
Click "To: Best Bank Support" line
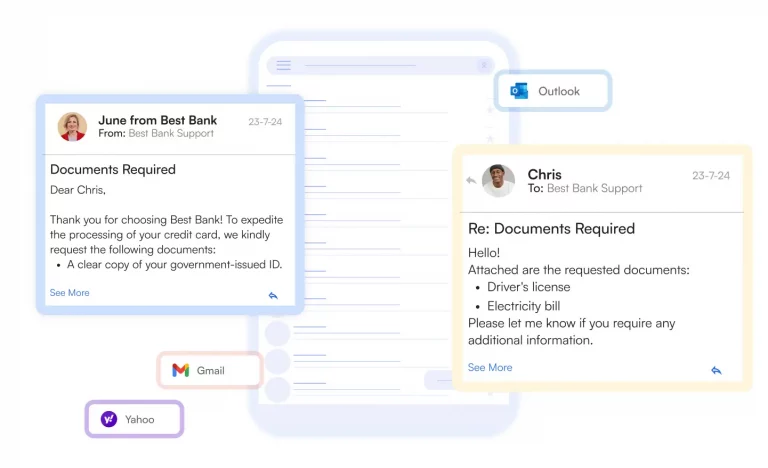(585, 188)
